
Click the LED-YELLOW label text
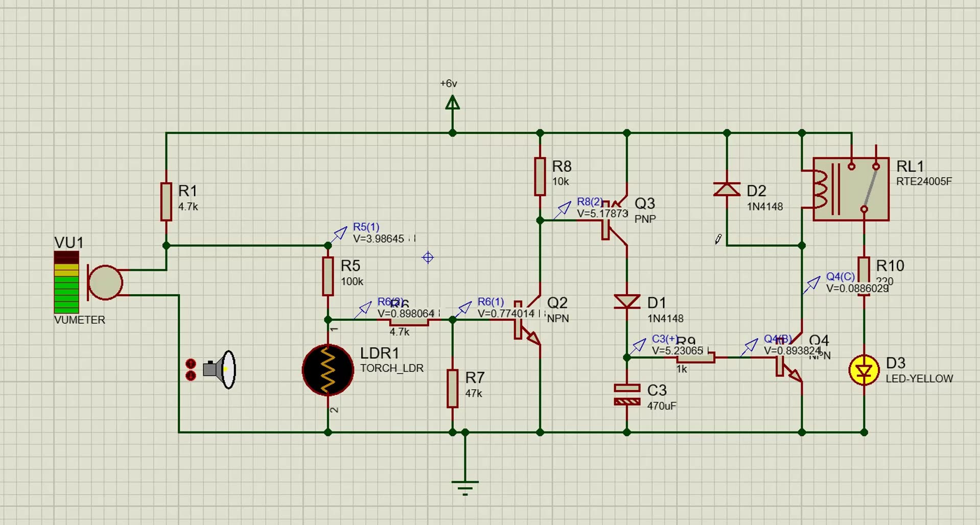click(919, 378)
